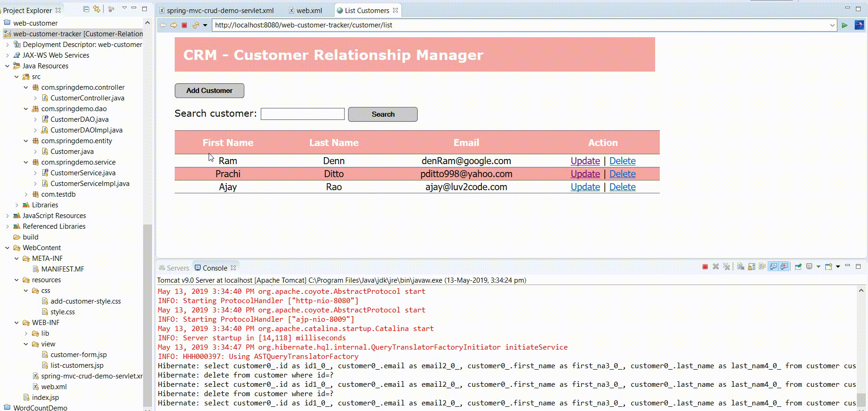Screen dimensions: 868x411
Task: Stop page loading in browser toolbar
Action: click(x=184, y=25)
